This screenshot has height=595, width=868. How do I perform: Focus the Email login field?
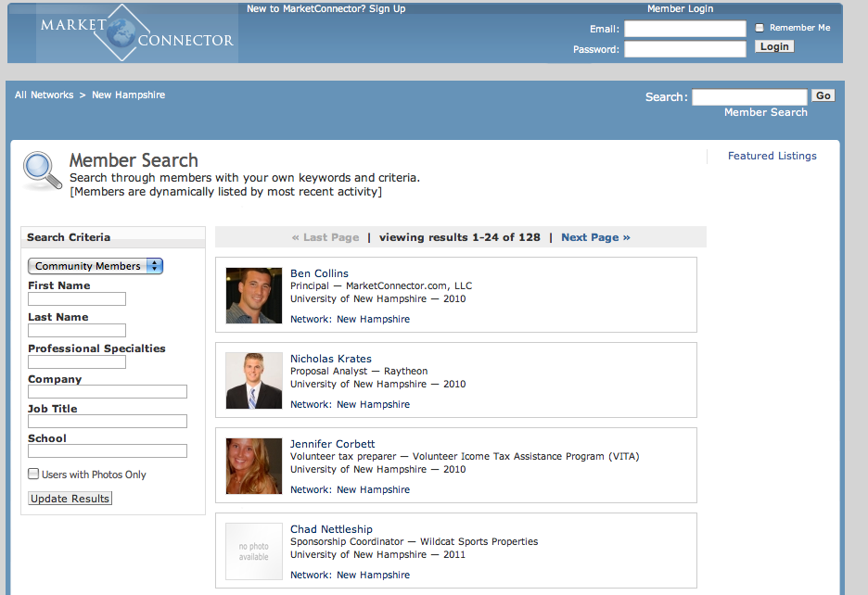click(684, 29)
